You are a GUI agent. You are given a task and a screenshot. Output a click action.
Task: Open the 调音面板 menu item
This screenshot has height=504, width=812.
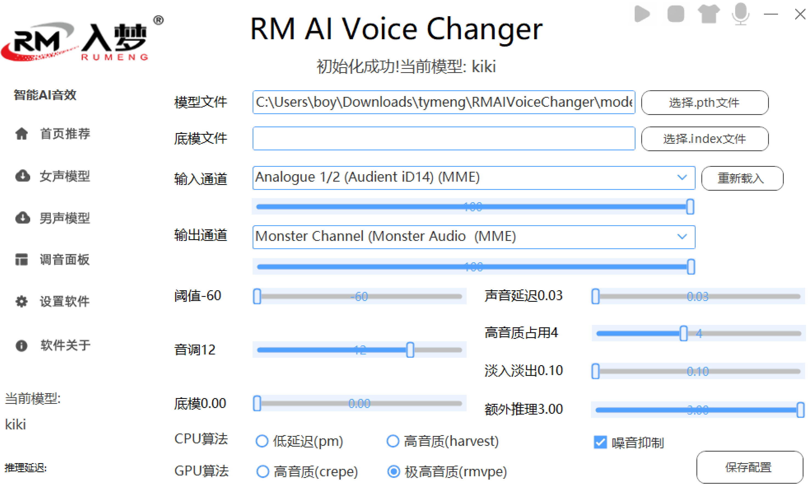point(64,260)
